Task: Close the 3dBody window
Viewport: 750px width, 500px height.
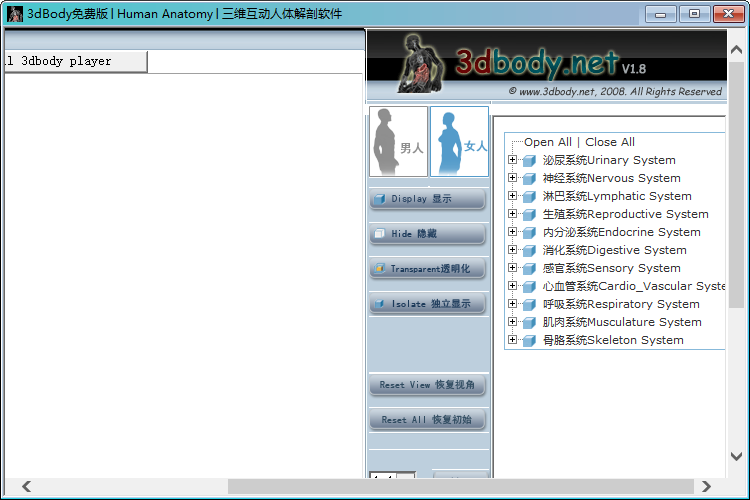Action: (x=728, y=14)
